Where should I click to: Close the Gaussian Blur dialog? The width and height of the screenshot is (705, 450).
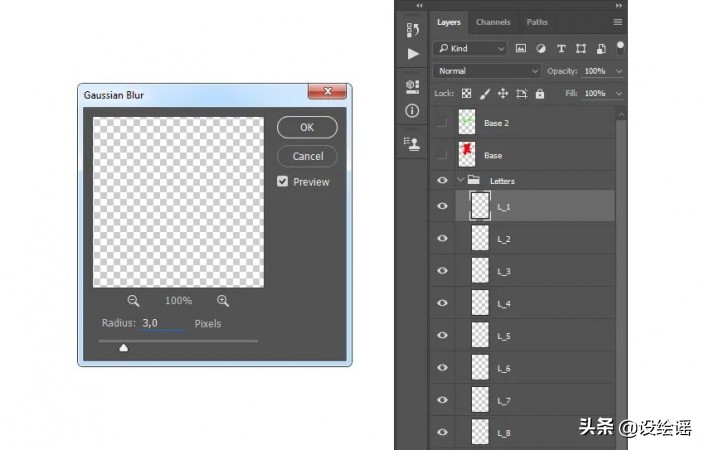(x=327, y=91)
